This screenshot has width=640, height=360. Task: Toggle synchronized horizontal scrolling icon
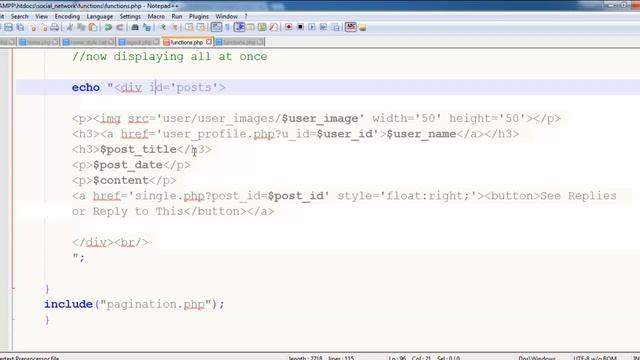click(x=201, y=27)
